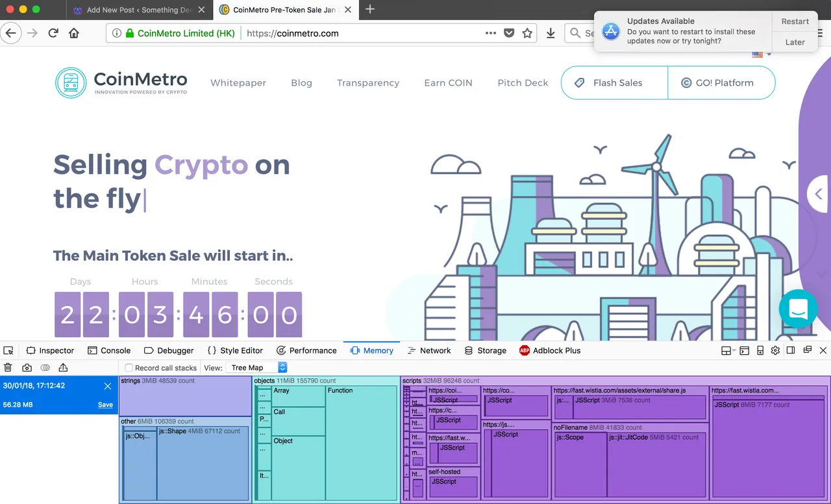
Task: Take a heap snapshot with camera icon
Action: tap(27, 368)
